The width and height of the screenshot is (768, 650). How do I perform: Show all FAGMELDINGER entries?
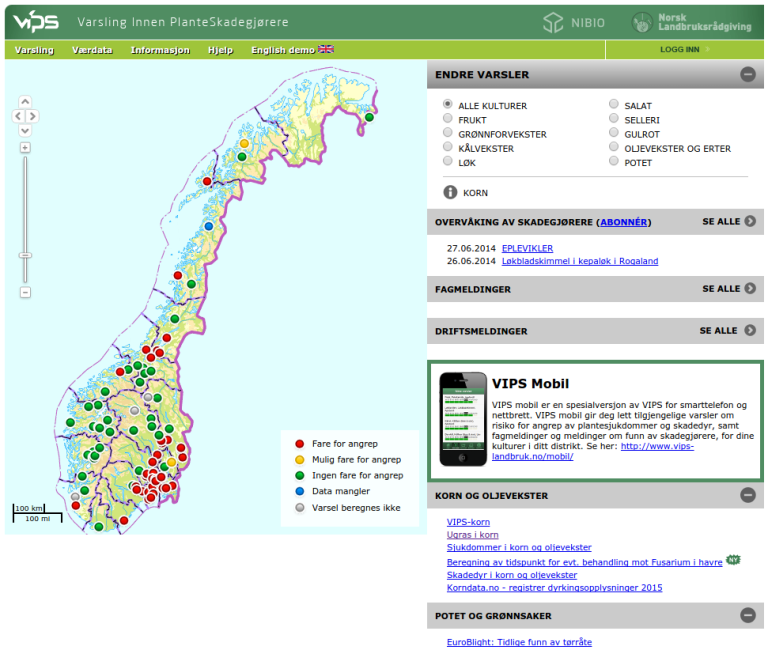pyautogui.click(x=729, y=289)
